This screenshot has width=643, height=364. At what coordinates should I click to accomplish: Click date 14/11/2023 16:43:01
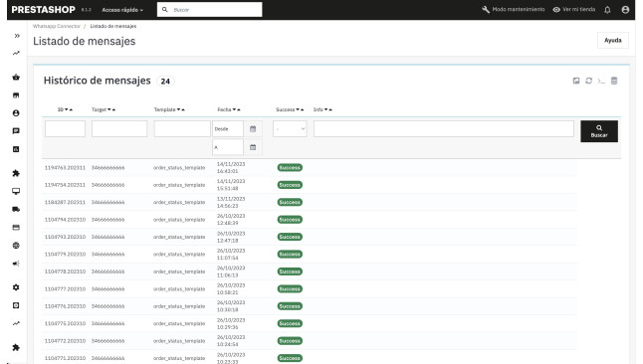click(x=231, y=168)
